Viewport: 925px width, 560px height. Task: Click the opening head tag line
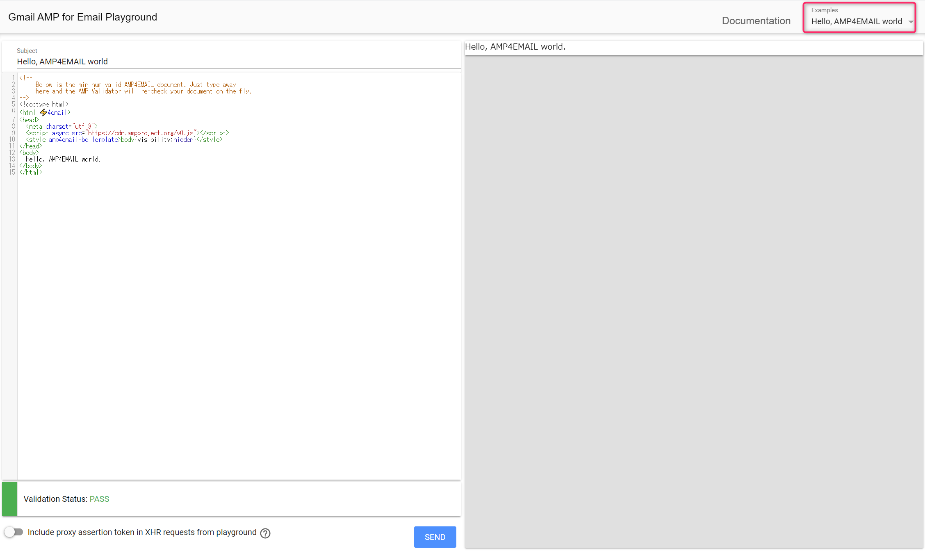(x=29, y=120)
